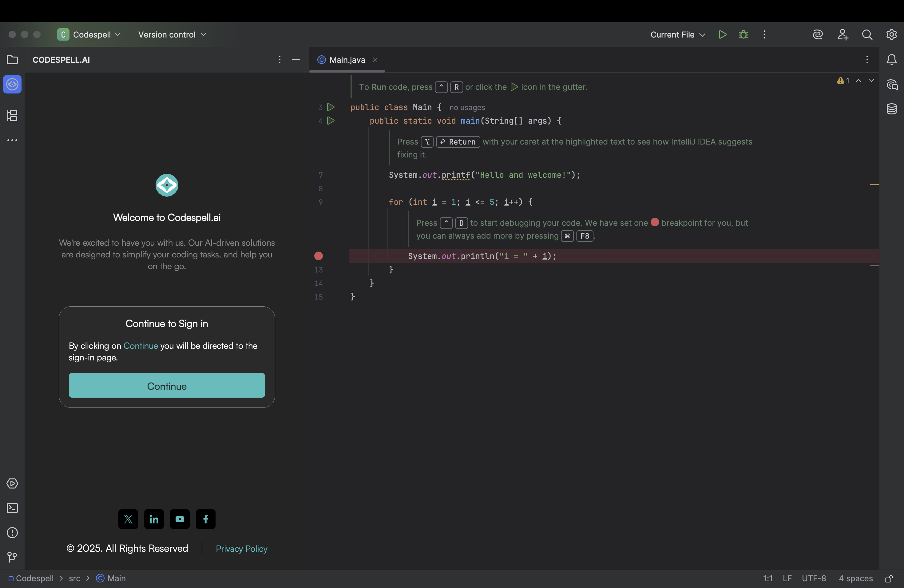
Task: Open editor tab options menu
Action: [x=867, y=60]
